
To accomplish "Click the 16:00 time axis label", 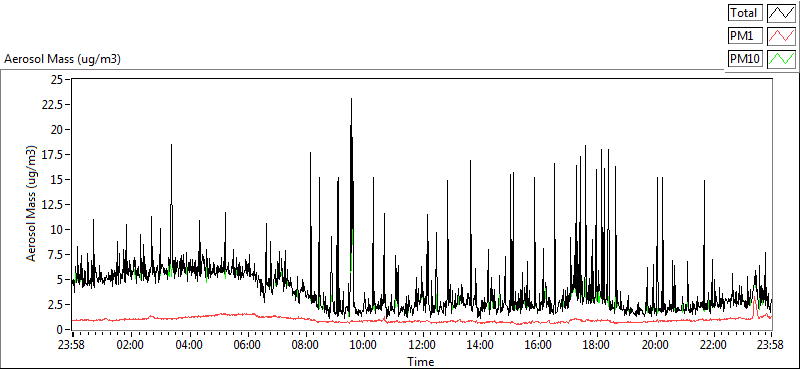I will click(x=539, y=345).
